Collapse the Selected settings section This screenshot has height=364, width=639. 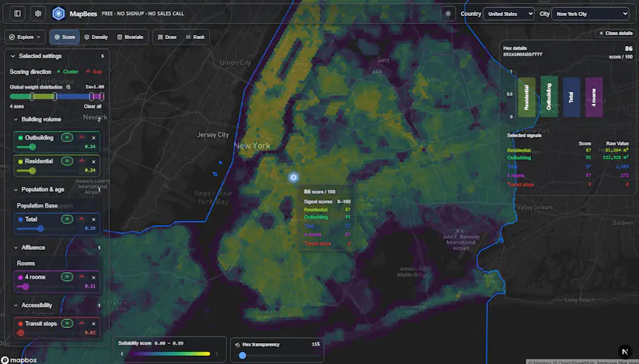click(x=13, y=56)
